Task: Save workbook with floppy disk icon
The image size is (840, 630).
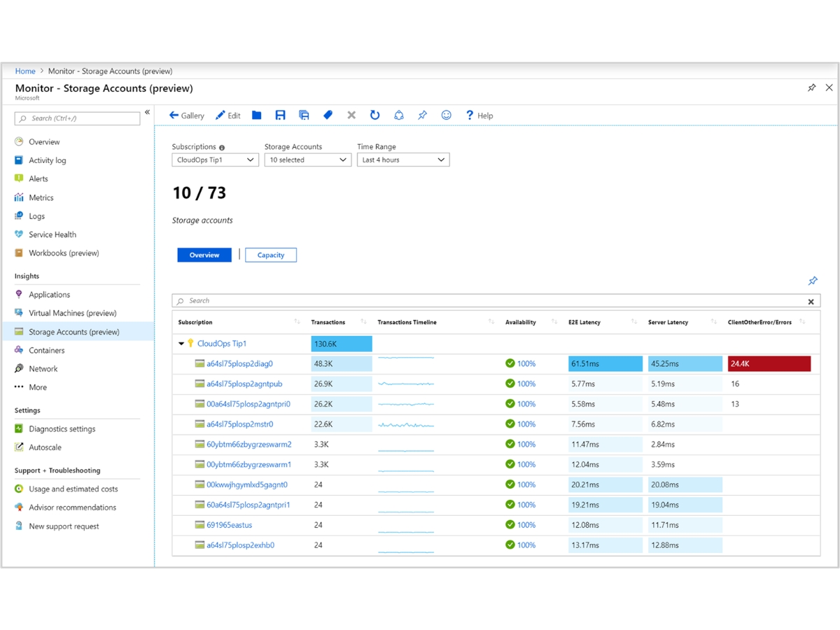Action: pos(280,115)
